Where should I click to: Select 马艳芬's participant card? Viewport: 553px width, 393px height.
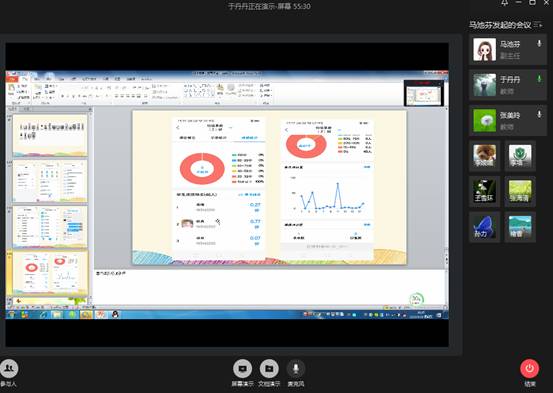click(508, 50)
